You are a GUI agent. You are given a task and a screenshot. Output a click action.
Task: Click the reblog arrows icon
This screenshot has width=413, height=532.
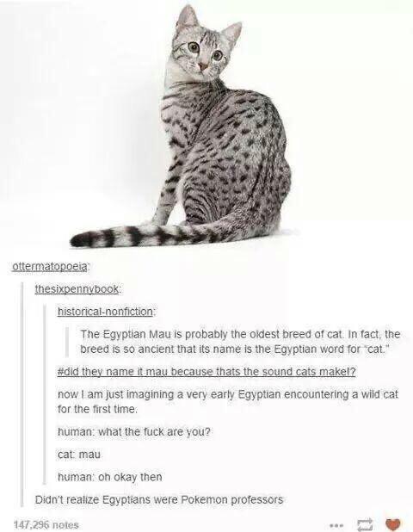pyautogui.click(x=366, y=525)
